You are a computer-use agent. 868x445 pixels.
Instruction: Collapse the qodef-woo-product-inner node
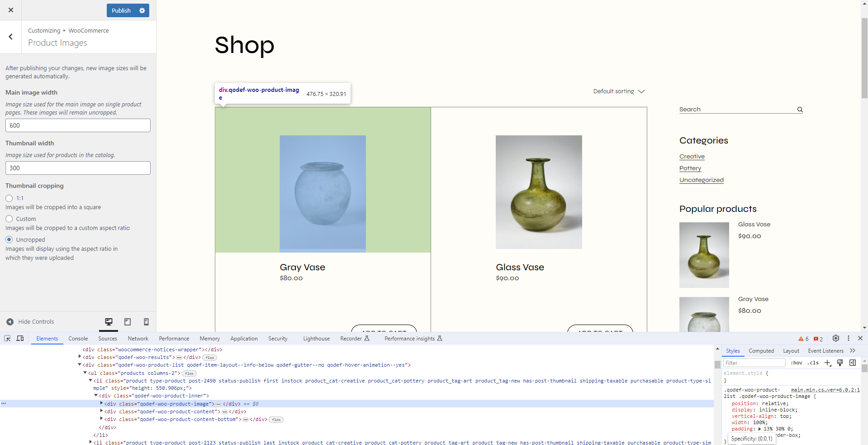[x=96, y=396]
